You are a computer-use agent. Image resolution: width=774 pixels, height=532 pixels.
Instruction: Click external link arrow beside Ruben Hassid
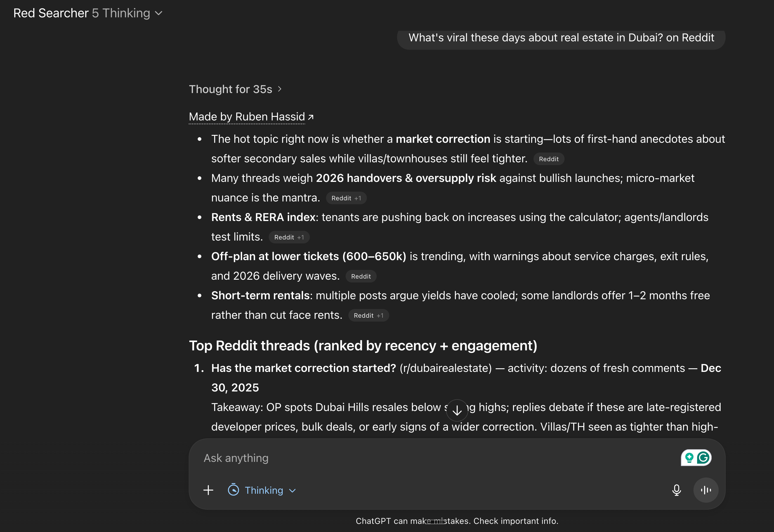[x=311, y=117]
